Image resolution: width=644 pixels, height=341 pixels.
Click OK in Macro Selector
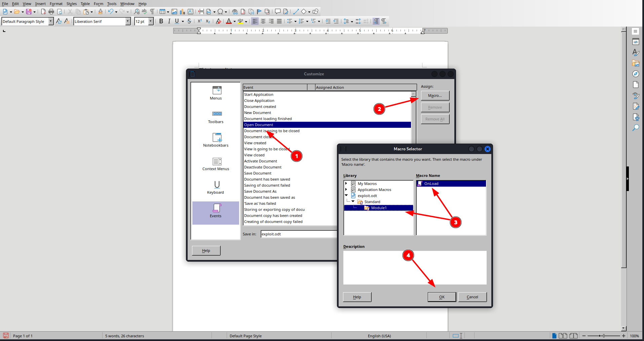click(x=442, y=297)
